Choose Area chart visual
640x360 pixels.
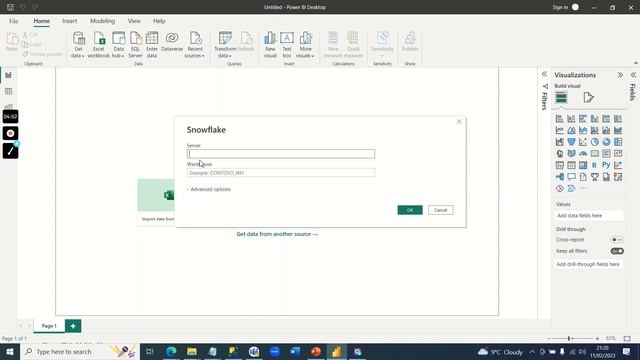(571, 130)
